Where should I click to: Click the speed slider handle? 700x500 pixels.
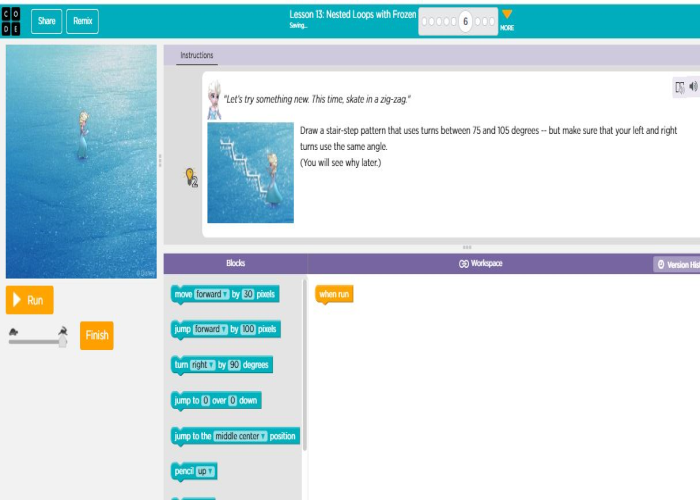[x=62, y=342]
